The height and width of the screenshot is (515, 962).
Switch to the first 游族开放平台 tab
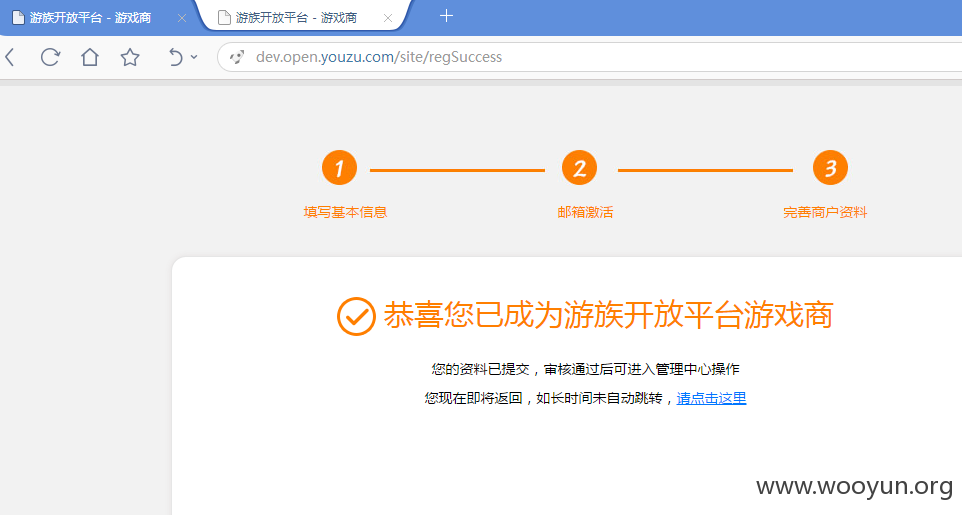pos(90,18)
